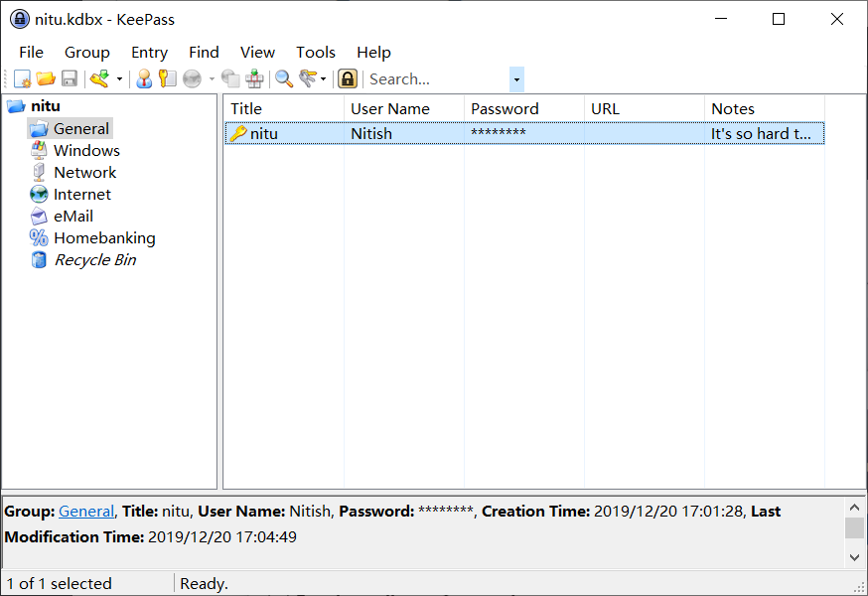Open the File menu
Viewport: 868px width, 596px height.
point(31,52)
